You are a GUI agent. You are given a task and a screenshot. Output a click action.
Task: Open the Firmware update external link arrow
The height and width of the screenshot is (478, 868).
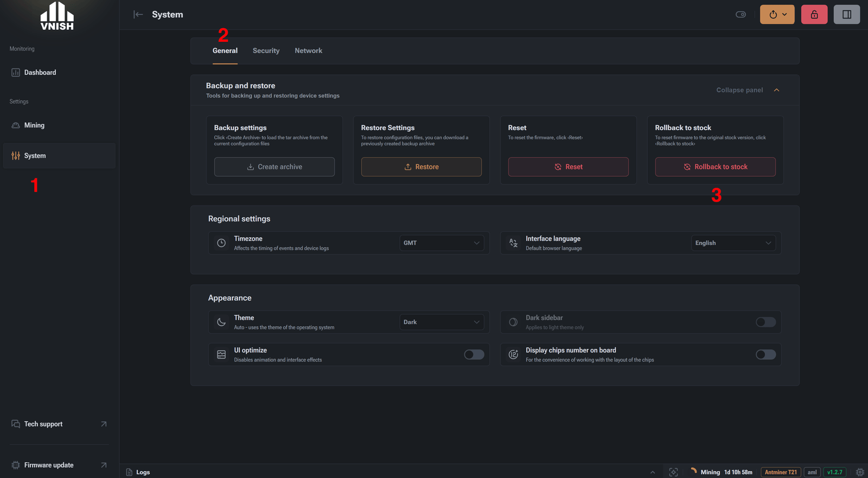[104, 465]
